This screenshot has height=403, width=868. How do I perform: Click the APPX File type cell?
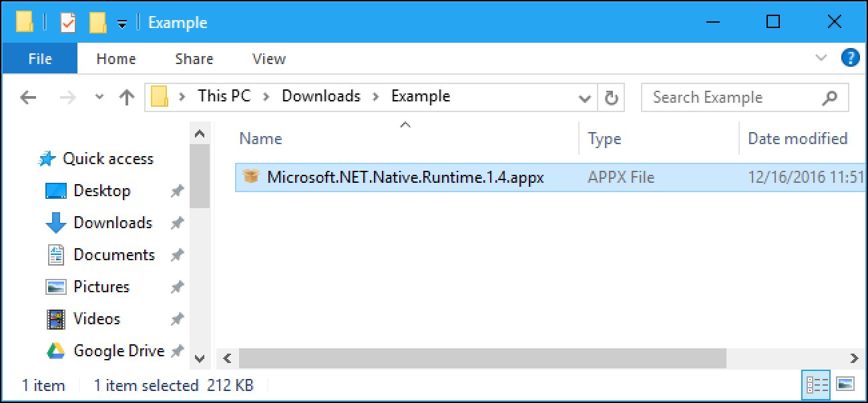[x=621, y=177]
